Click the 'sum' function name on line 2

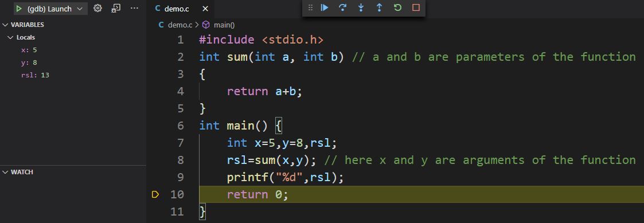tap(237, 57)
